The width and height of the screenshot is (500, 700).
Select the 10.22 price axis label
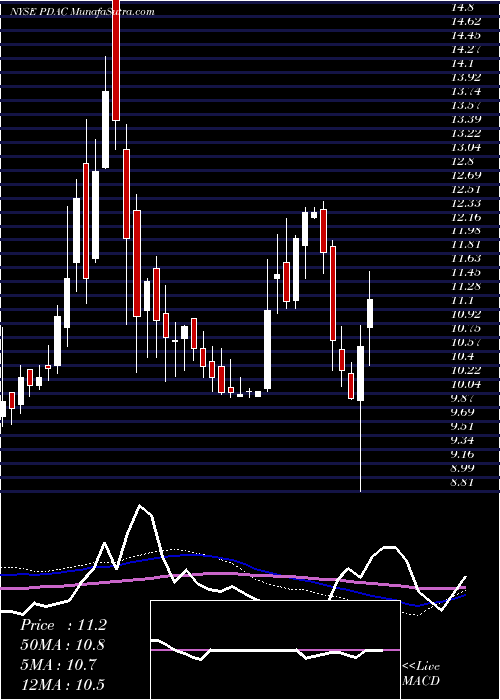point(466,370)
